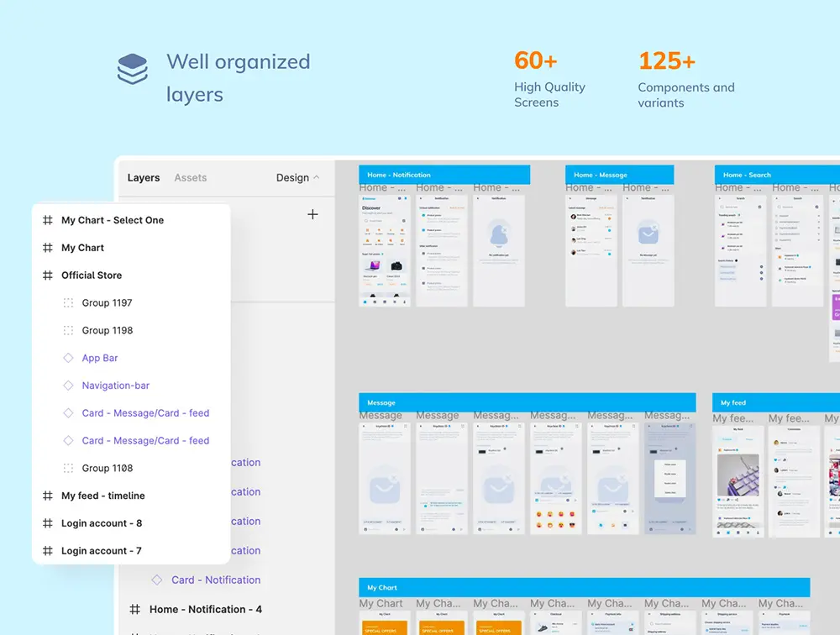Open the Layers tab
This screenshot has width=840, height=635.
point(144,178)
